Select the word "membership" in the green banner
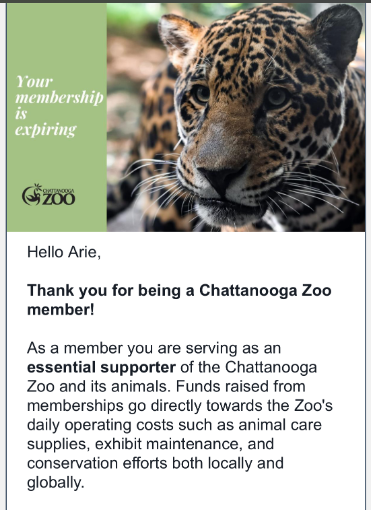The width and height of the screenshot is (371, 510). tap(59, 97)
